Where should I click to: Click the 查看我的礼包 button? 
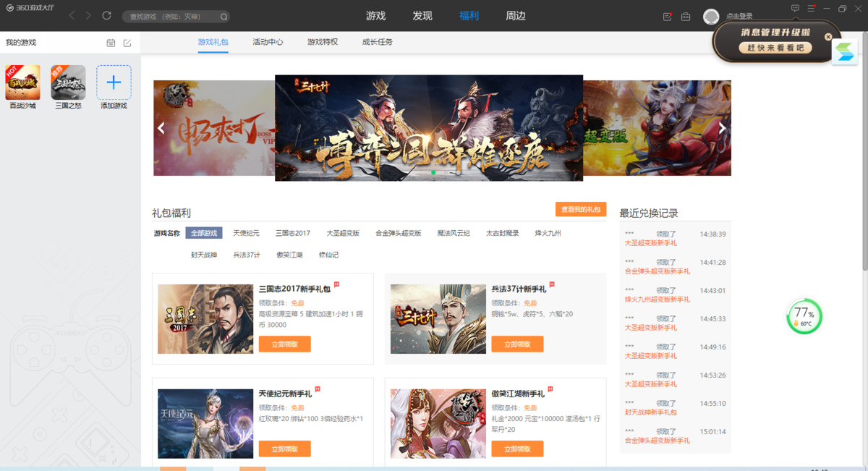click(581, 209)
